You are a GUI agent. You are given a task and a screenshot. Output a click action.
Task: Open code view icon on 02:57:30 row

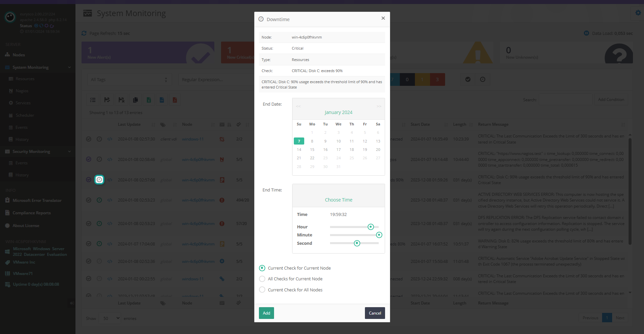(x=110, y=139)
